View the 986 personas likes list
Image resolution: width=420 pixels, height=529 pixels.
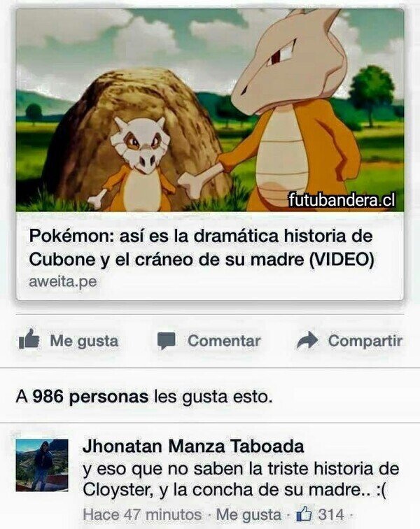[x=90, y=397]
